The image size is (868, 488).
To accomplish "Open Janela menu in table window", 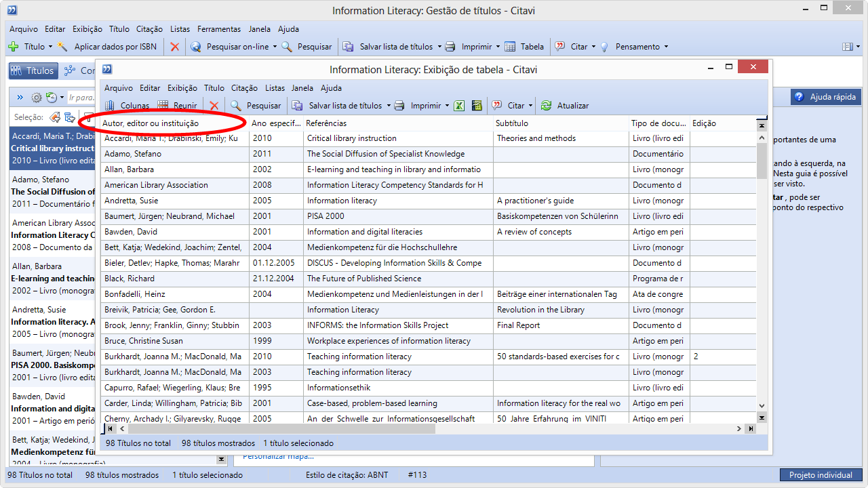I will [302, 88].
